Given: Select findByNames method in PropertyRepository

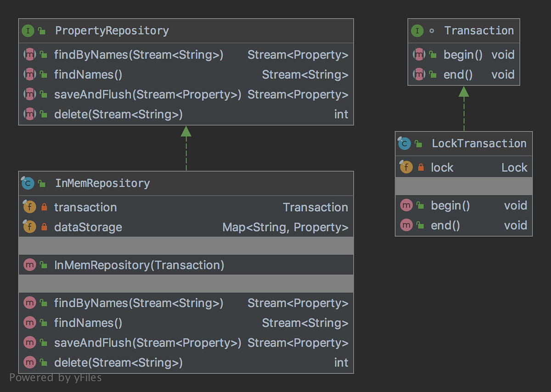Looking at the screenshot, I should coord(186,55).
